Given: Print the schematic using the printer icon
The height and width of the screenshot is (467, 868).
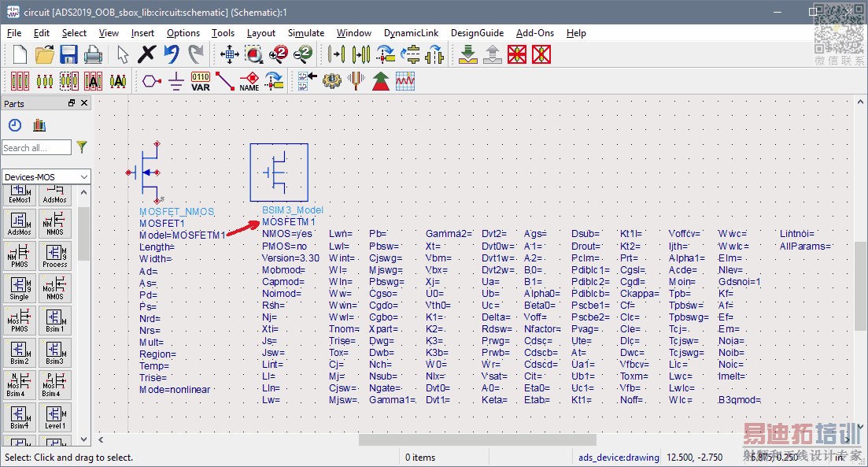Looking at the screenshot, I should click(x=93, y=54).
